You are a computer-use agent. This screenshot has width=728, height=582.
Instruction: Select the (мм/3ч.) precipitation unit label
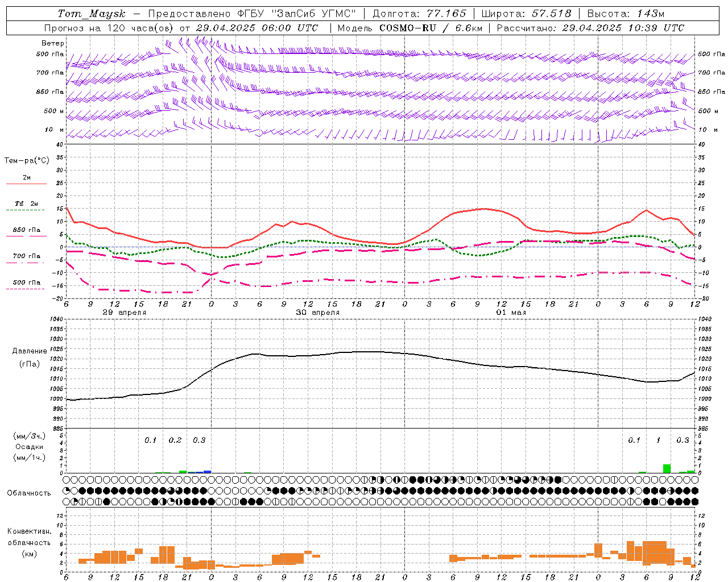pos(30,436)
